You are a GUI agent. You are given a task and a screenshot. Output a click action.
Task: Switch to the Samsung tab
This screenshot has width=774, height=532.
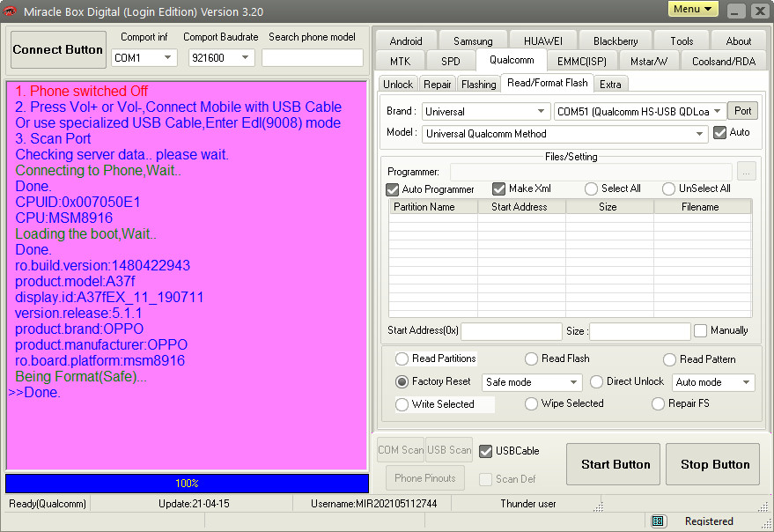point(473,41)
